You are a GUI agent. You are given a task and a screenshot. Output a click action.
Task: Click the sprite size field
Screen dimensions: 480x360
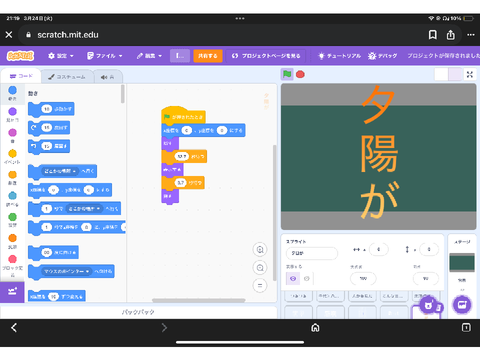(363, 279)
